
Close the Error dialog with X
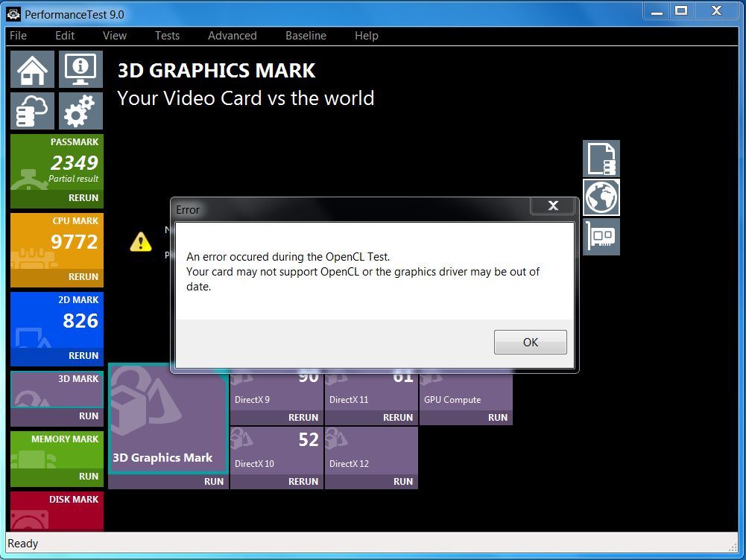pos(553,206)
